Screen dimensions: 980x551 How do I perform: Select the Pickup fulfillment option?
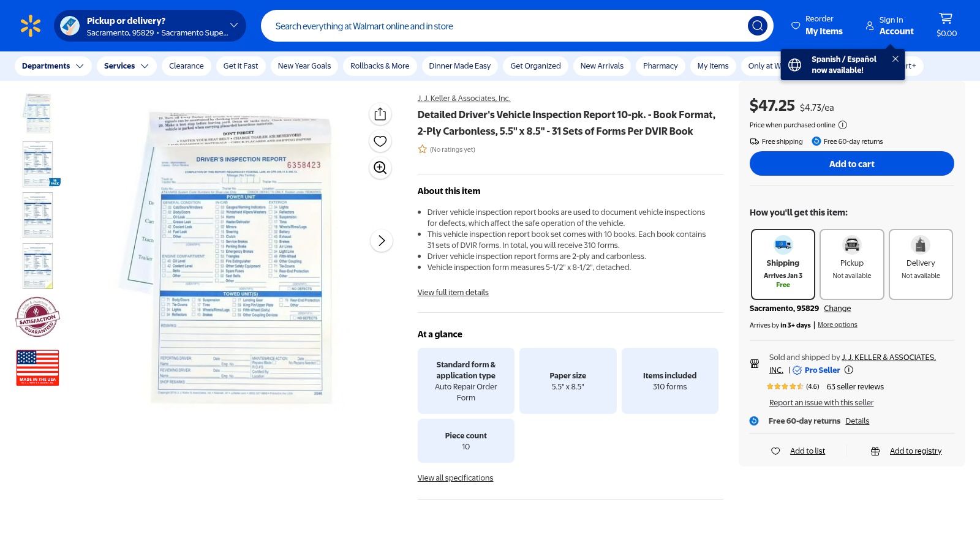pyautogui.click(x=851, y=264)
